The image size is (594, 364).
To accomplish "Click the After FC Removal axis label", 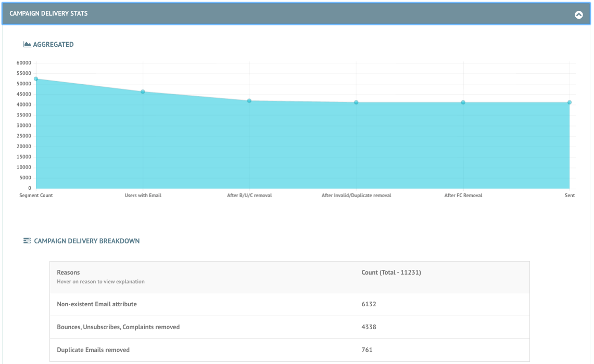I will click(463, 195).
